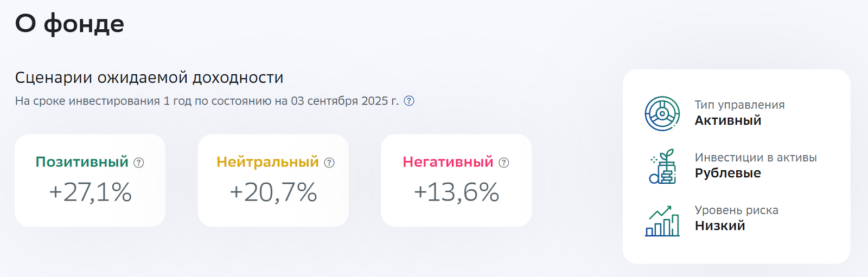Image resolution: width=868 pixels, height=277 pixels.
Task: Click the Активный management type value
Action: pos(728,121)
